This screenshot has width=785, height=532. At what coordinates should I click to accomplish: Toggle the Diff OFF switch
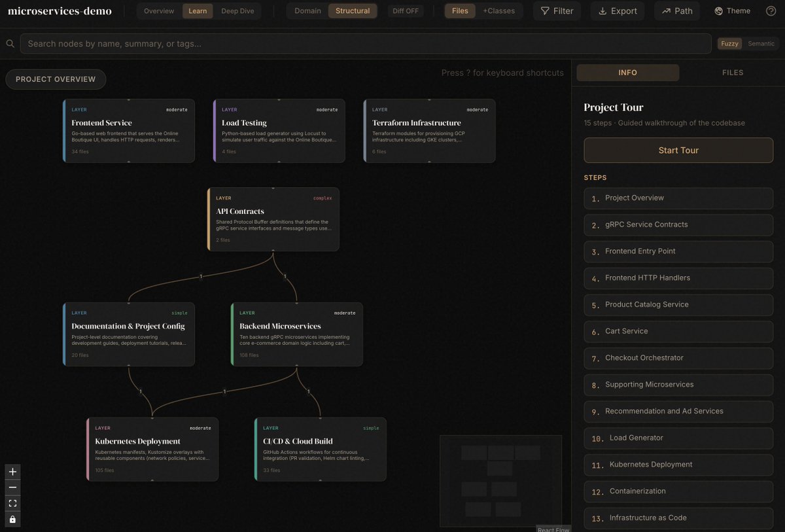point(406,10)
